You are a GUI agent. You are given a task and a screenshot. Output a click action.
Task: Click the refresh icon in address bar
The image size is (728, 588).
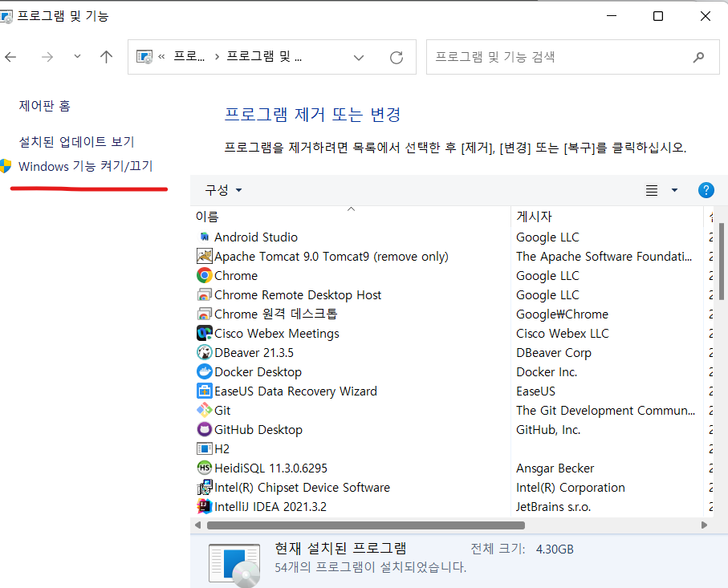396,58
